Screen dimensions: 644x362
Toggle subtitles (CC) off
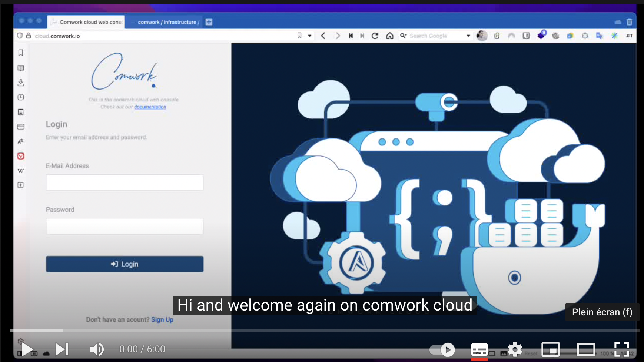coord(479,349)
